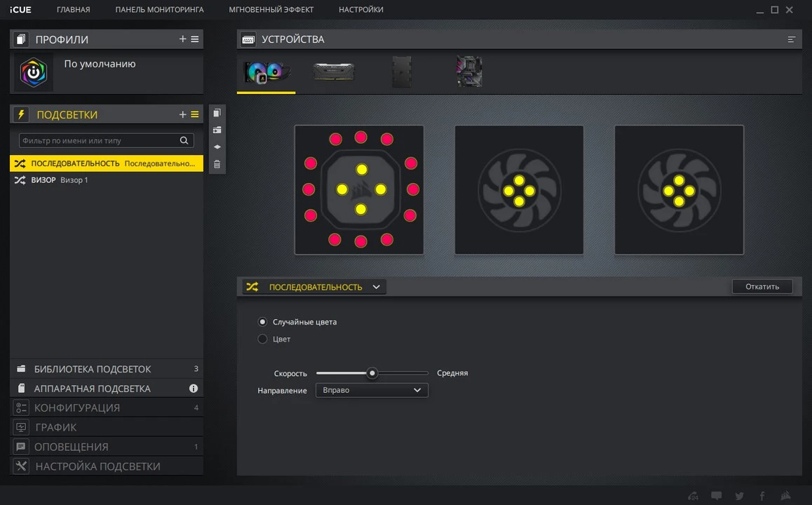The width and height of the screenshot is (812, 505).
Task: Click the search magnifier icon
Action: tap(184, 140)
